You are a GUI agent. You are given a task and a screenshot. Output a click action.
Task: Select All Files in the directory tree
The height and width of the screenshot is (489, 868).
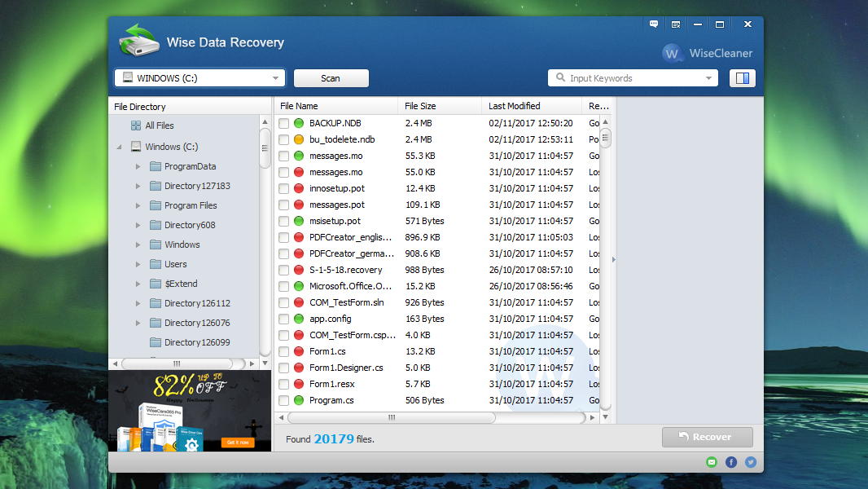pos(160,126)
